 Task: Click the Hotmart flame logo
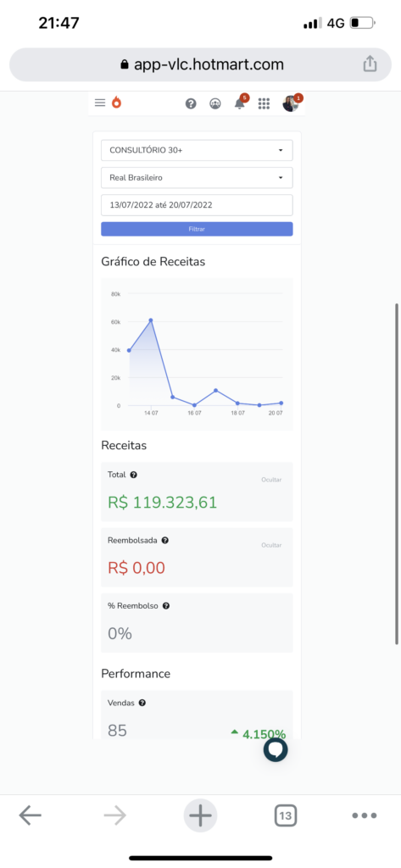116,103
